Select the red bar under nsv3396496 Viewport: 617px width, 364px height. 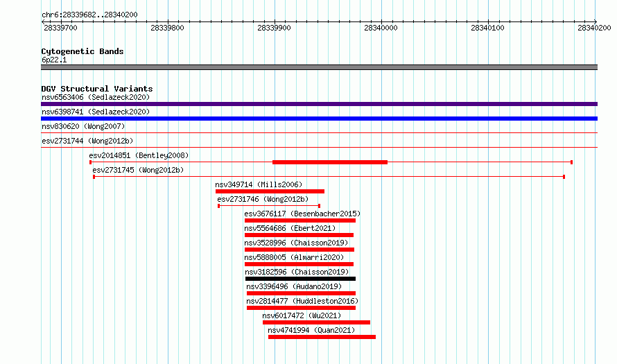(301, 293)
